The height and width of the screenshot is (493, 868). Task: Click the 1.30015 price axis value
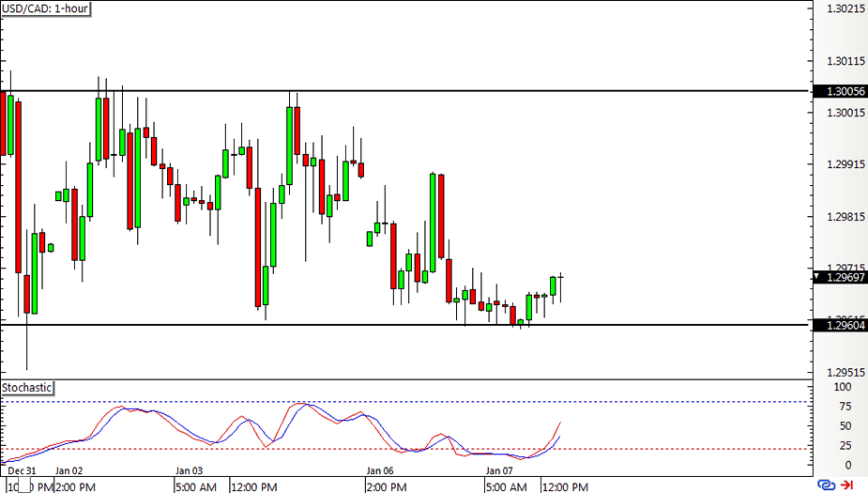pyautogui.click(x=845, y=113)
